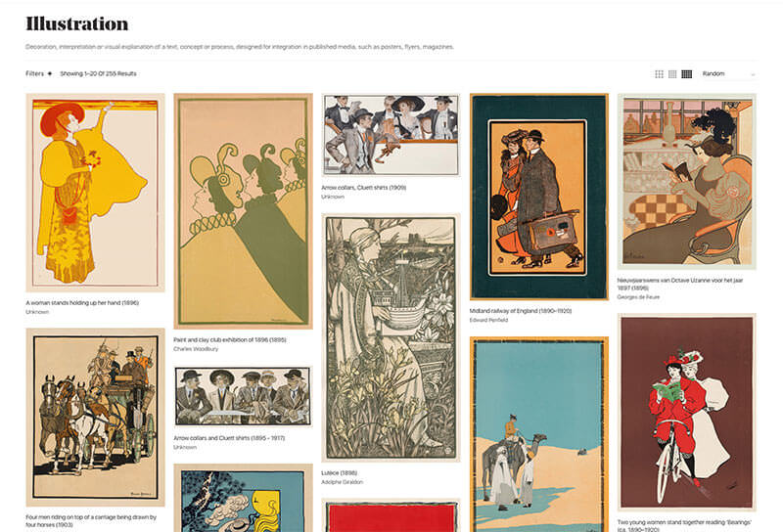The width and height of the screenshot is (783, 532).
Task: Open artist link Edward Penfield
Action: (488, 320)
